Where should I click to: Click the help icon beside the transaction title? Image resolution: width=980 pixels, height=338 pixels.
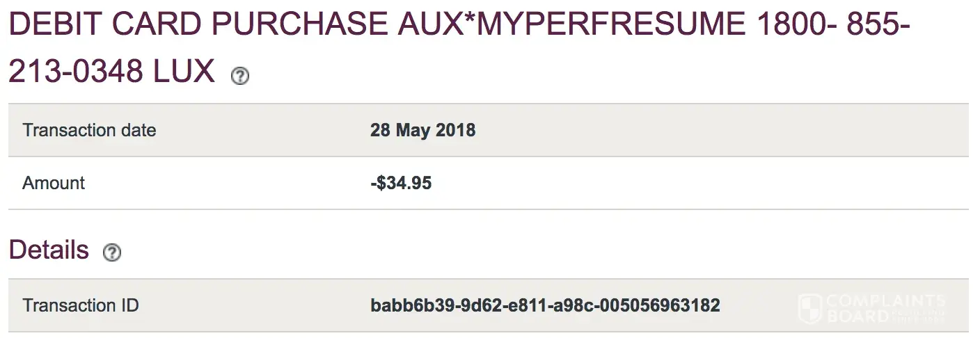(240, 76)
